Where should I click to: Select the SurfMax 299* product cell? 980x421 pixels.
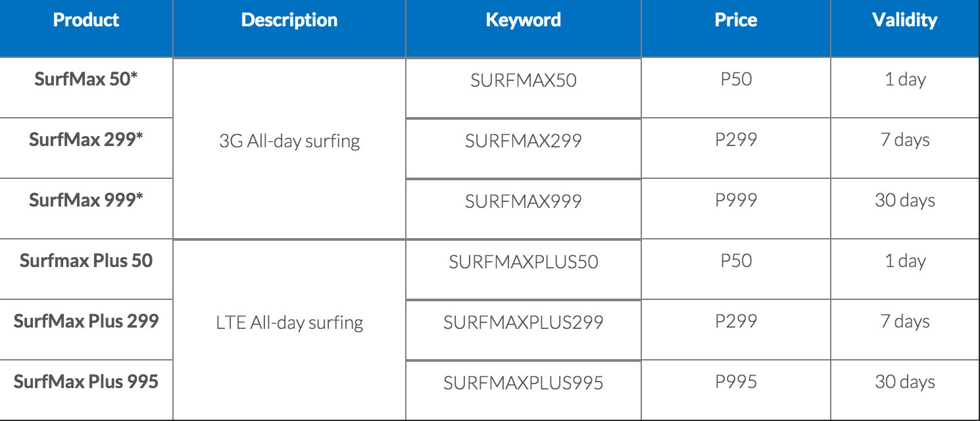[x=86, y=140]
